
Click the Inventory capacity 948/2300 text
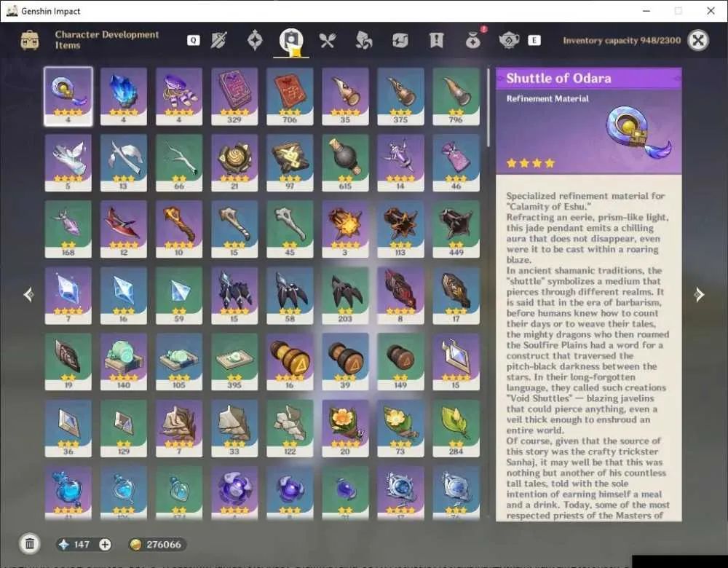coord(622,40)
